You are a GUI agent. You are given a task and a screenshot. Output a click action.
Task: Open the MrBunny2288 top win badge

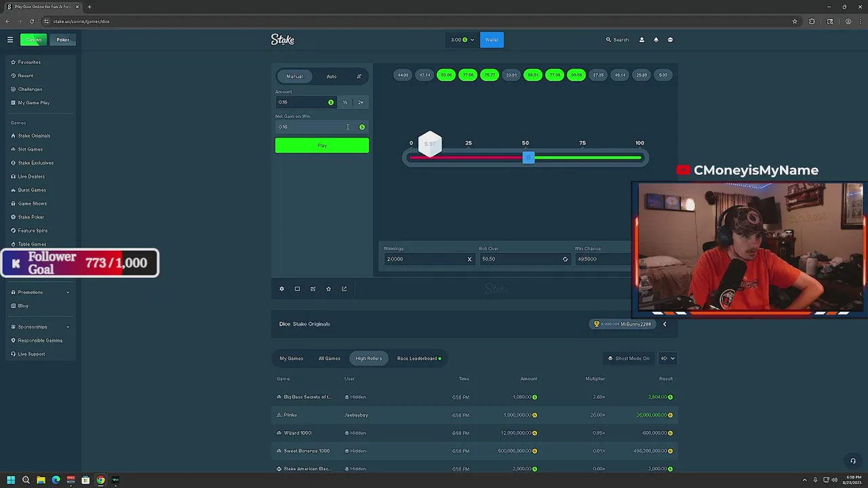[622, 324]
